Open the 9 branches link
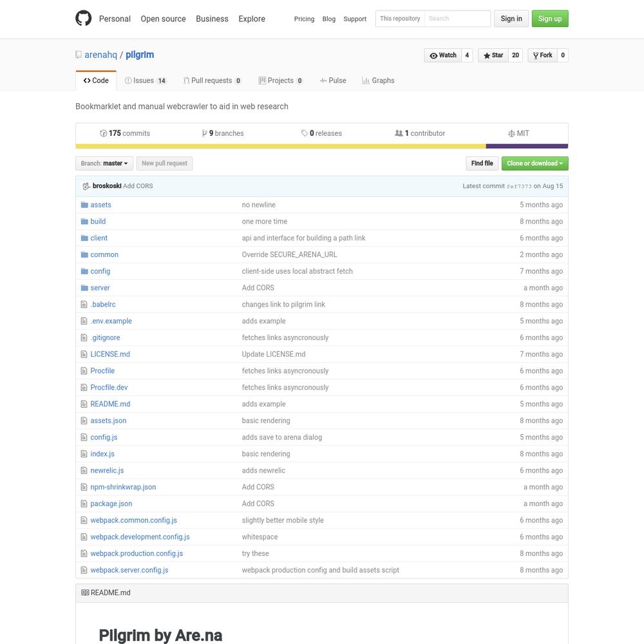This screenshot has width=644, height=644. coord(223,133)
